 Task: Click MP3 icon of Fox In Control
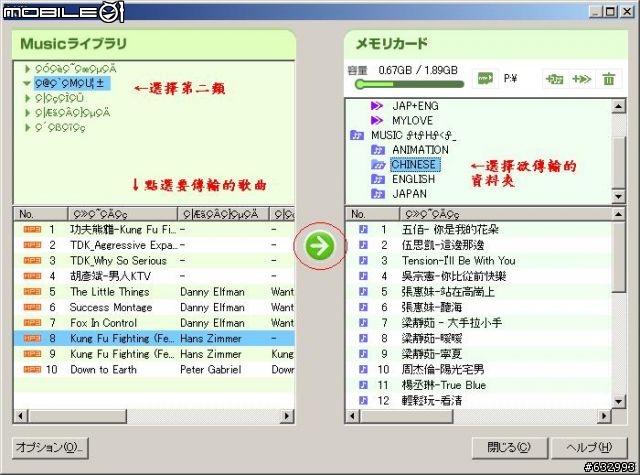point(32,322)
